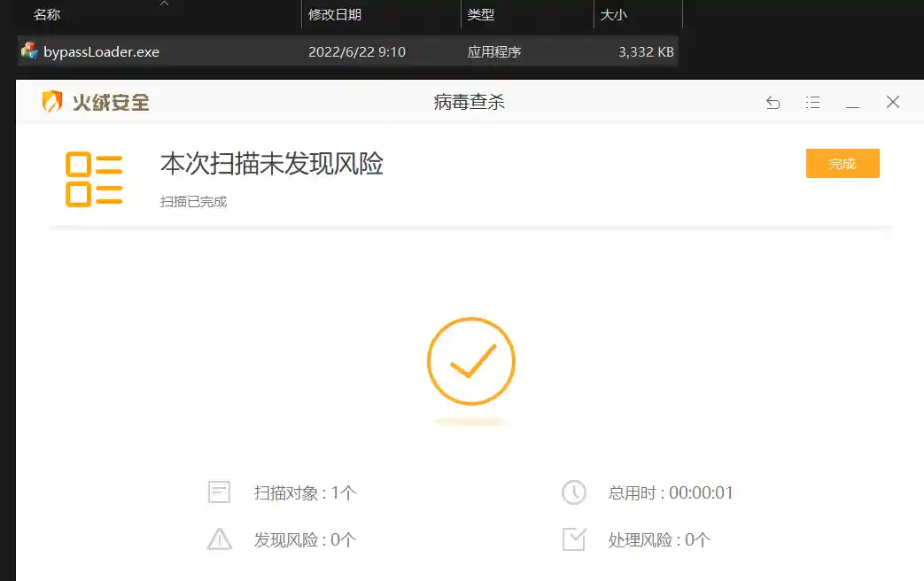Click the scan result list icon
Viewport: 924px width, 581px height.
(94, 179)
